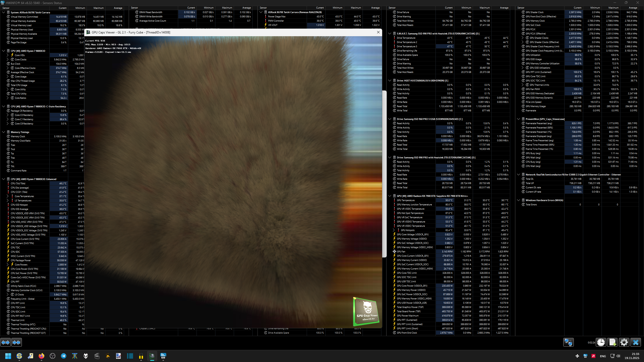644x362 pixels.
Task: Close sensors with the blue X button
Action: [635, 342]
